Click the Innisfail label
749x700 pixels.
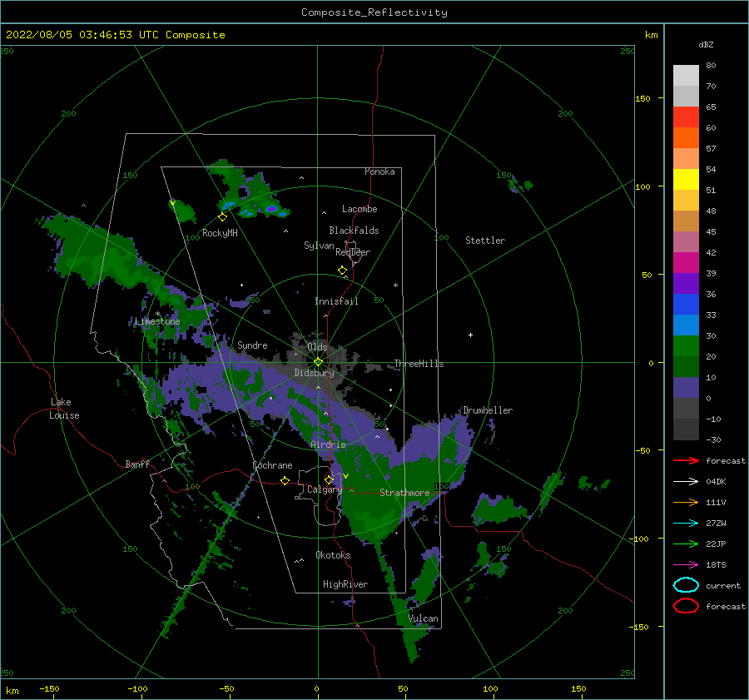click(x=336, y=301)
